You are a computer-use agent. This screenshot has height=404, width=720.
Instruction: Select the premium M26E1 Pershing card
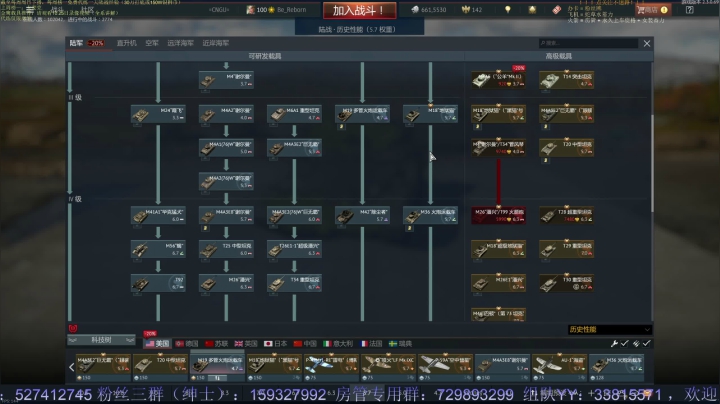(498, 283)
